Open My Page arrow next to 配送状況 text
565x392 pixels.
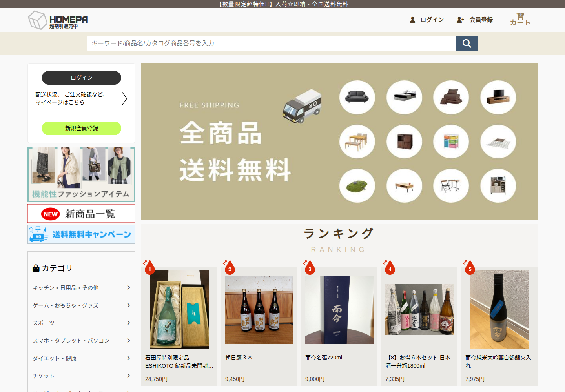(124, 98)
